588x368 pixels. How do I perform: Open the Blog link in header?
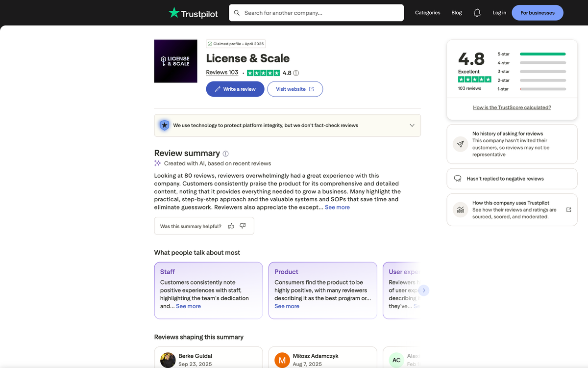pos(457,13)
